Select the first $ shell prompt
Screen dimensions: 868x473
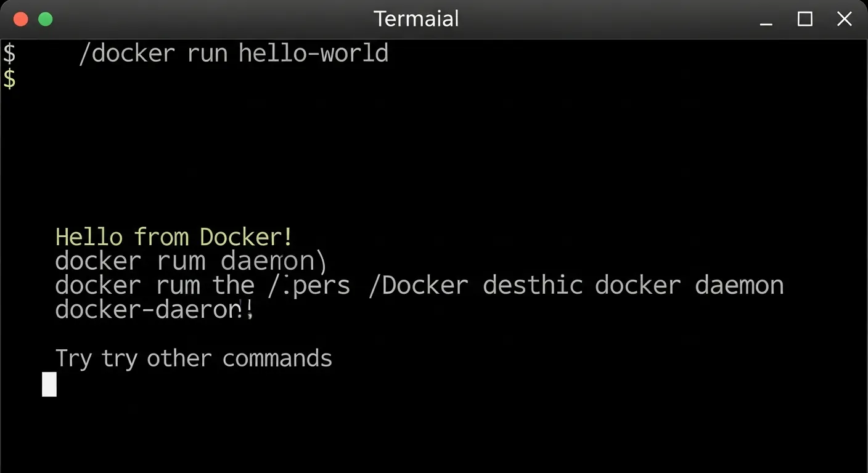click(9, 52)
